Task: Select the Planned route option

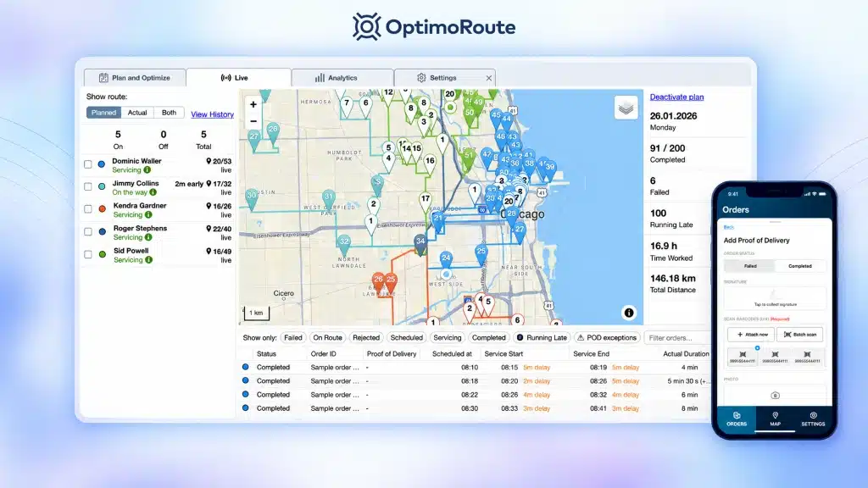Action: click(103, 113)
